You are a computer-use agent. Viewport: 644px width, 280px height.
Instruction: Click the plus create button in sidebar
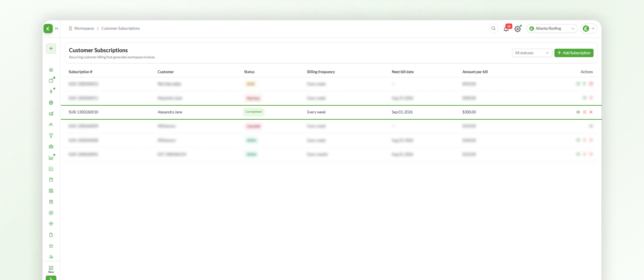(x=51, y=49)
